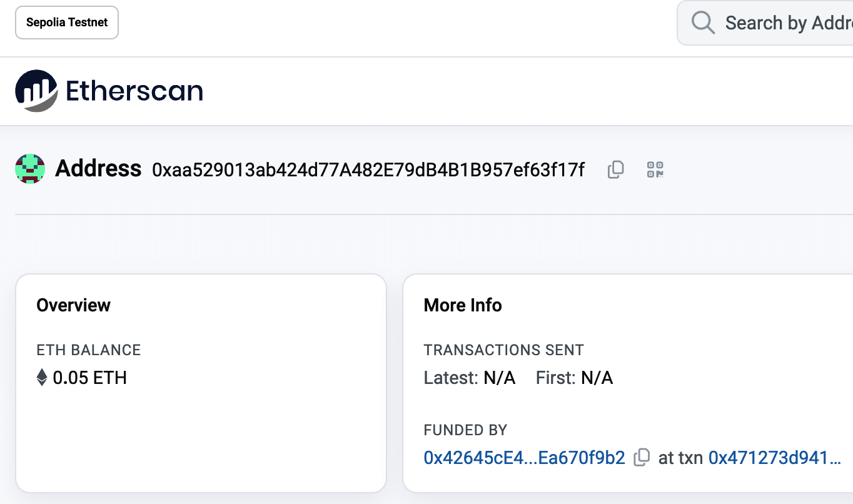Copy the address 0xaa529013ab424d77 to clipboard
Image resolution: width=853 pixels, height=504 pixels.
[615, 169]
